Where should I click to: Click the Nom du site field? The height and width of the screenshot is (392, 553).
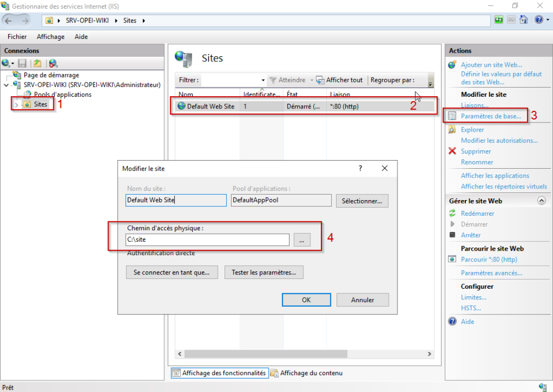tap(176, 200)
